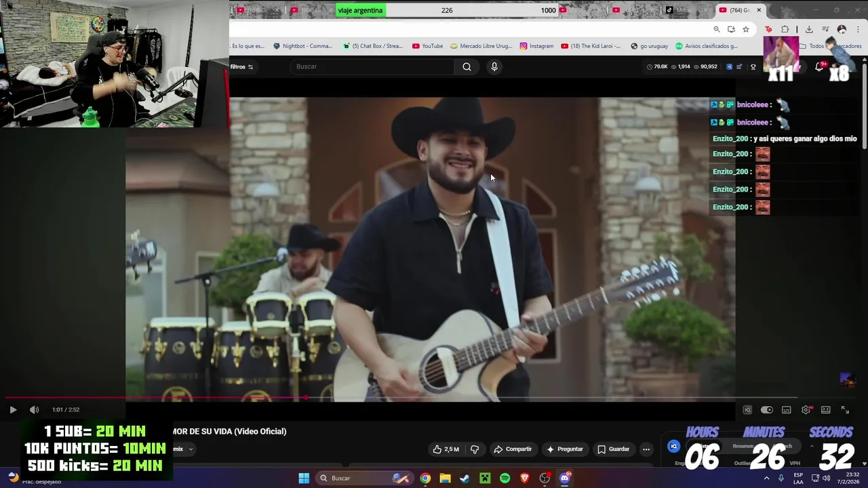868x488 pixels.
Task: Click the red video progress bar
Action: 156,399
